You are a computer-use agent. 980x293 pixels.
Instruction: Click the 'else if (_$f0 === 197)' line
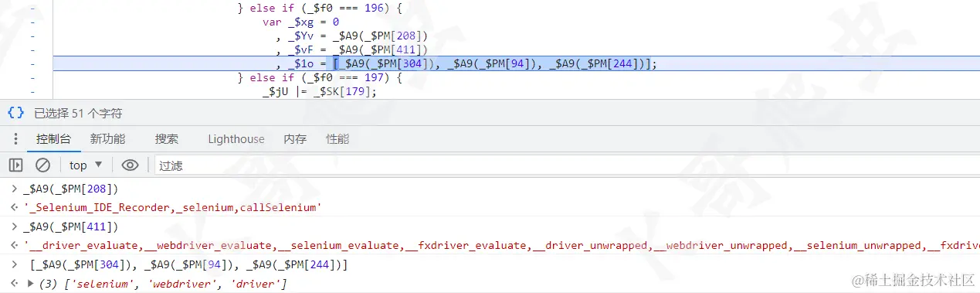coord(320,77)
